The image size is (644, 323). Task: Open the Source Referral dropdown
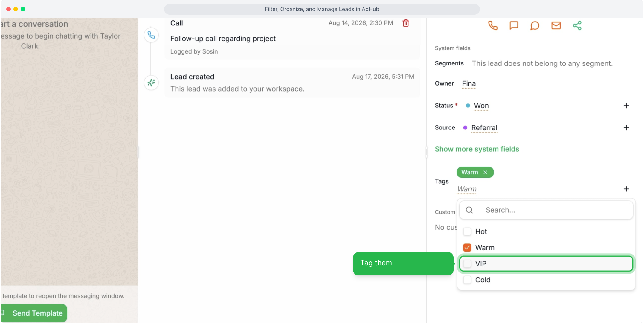(484, 128)
